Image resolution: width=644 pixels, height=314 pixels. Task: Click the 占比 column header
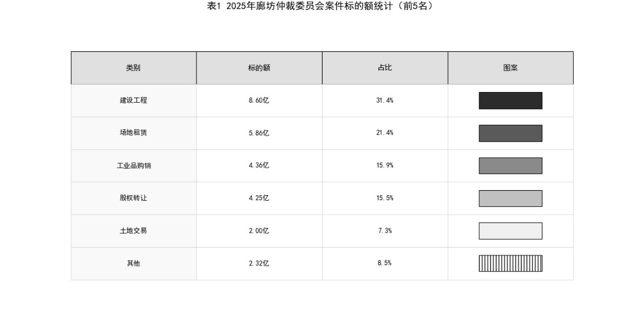(385, 68)
